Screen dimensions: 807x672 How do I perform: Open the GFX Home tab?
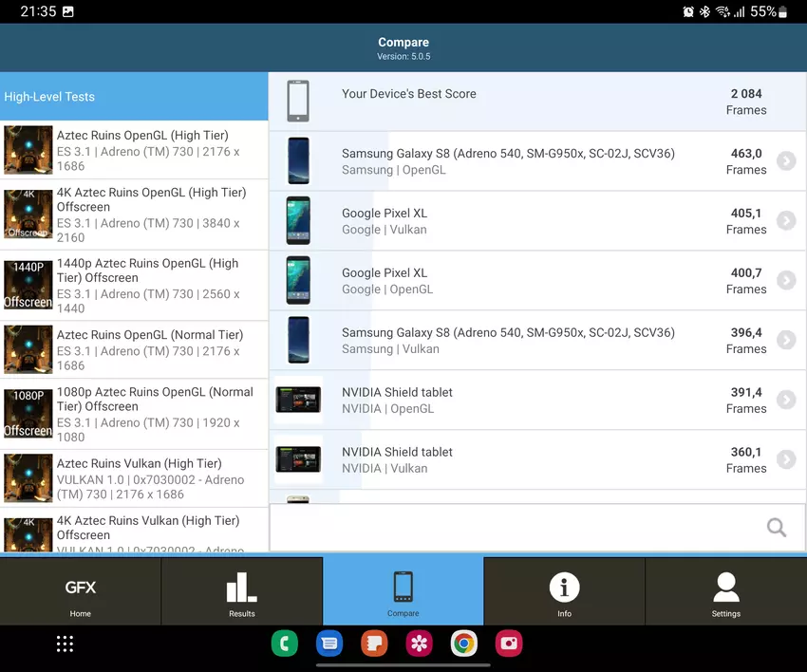(81, 592)
